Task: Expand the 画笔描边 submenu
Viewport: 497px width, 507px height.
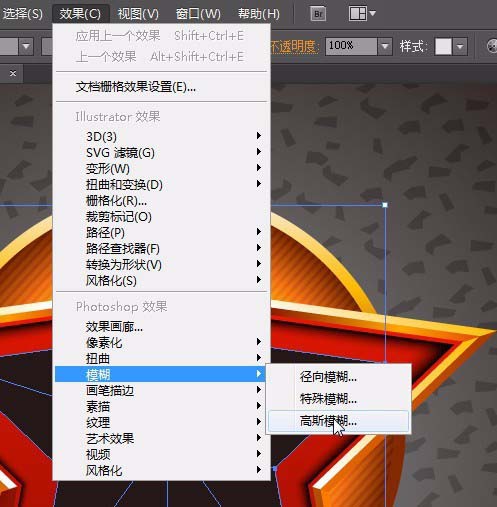Action: coord(161,390)
